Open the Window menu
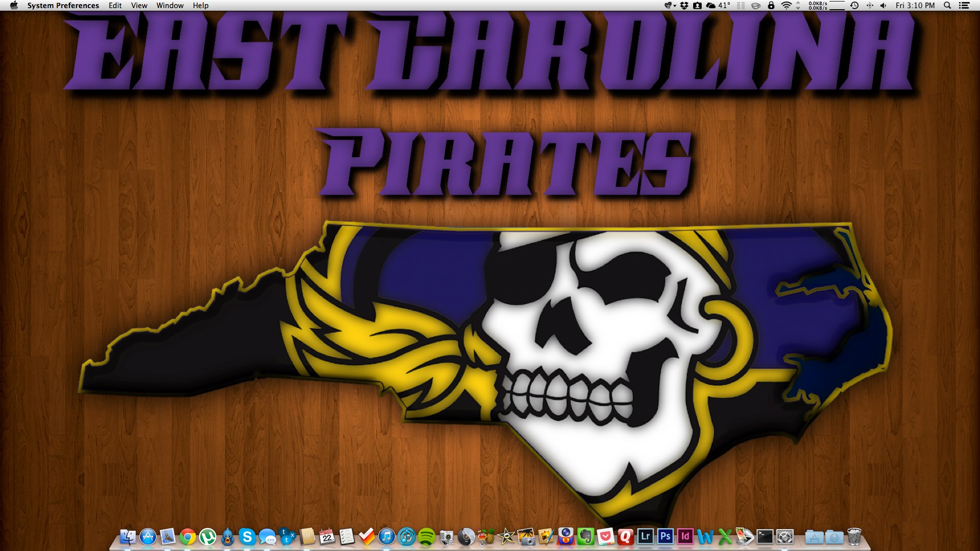The height and width of the screenshot is (551, 980). [x=170, y=6]
